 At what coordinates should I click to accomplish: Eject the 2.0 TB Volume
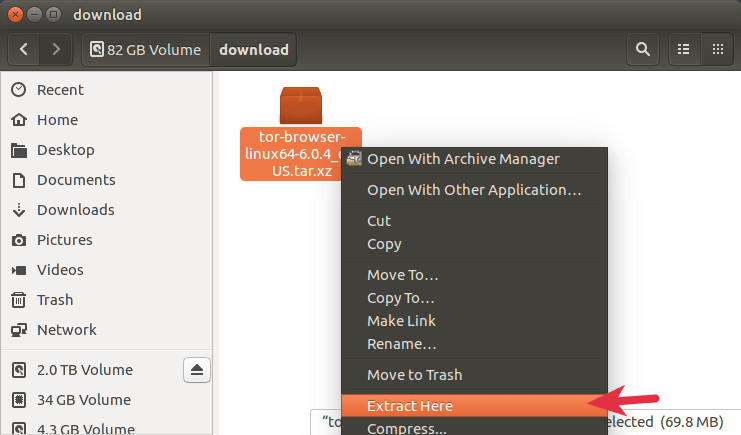coord(197,370)
